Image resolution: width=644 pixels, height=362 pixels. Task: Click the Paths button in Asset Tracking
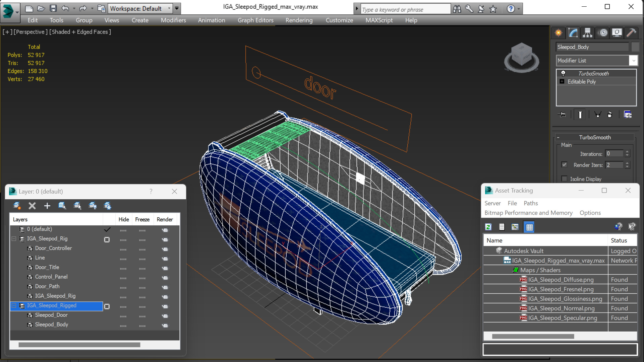[531, 203]
